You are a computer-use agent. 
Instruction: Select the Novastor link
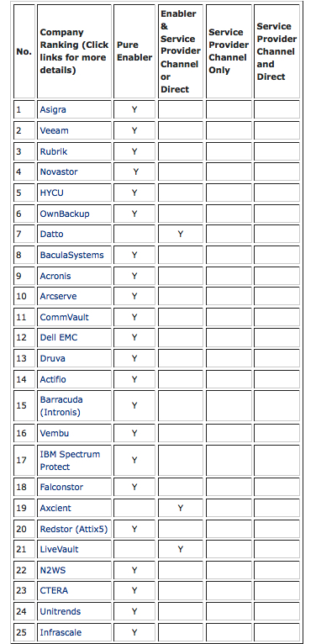pyautogui.click(x=59, y=172)
